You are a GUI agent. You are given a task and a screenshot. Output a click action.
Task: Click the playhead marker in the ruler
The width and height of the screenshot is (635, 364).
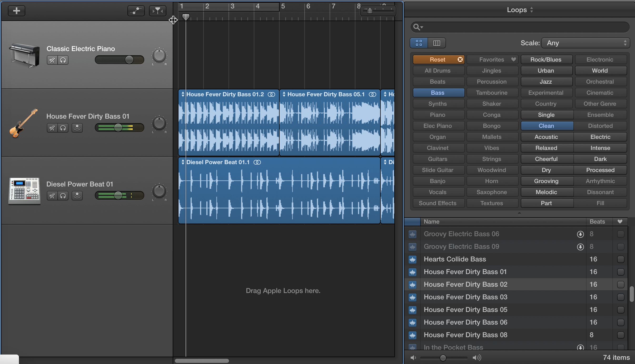tap(186, 17)
